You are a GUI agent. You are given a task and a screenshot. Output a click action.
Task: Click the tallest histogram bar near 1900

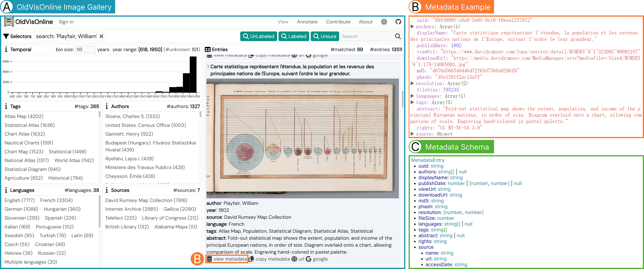[193, 74]
